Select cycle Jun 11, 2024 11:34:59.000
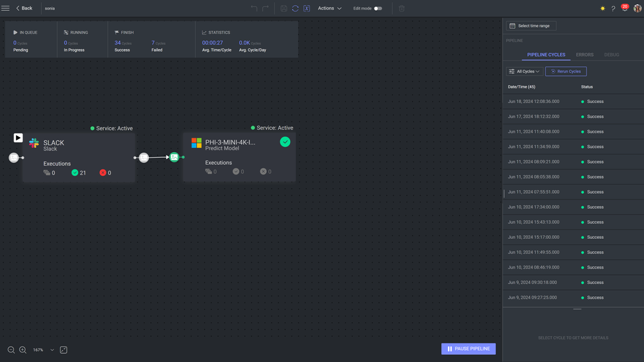Viewport: 644px width, 362px height. point(573,146)
